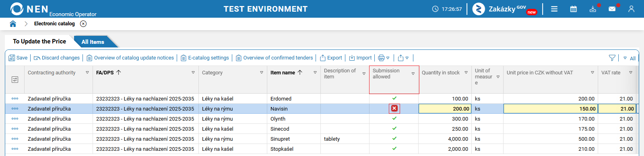Image resolution: width=644 pixels, height=156 pixels.
Task: Sort by Item name column header
Action: 286,72
